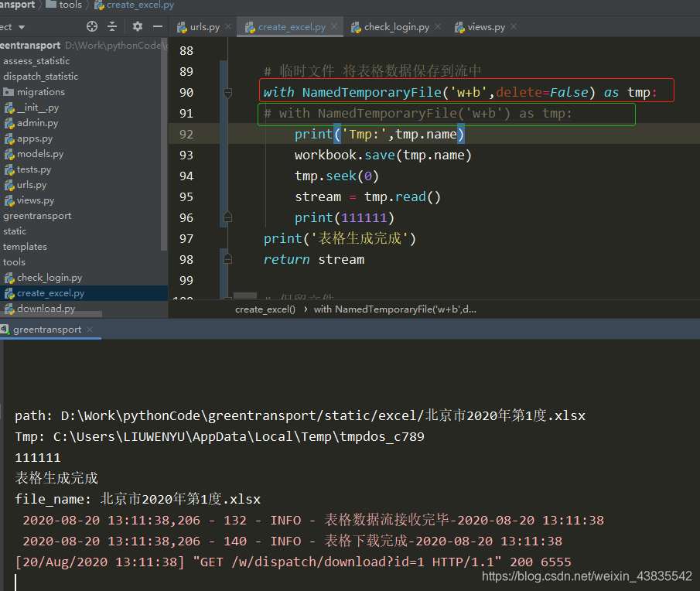Click the Django icon on run tab
This screenshot has height=591, width=700.
[5, 330]
